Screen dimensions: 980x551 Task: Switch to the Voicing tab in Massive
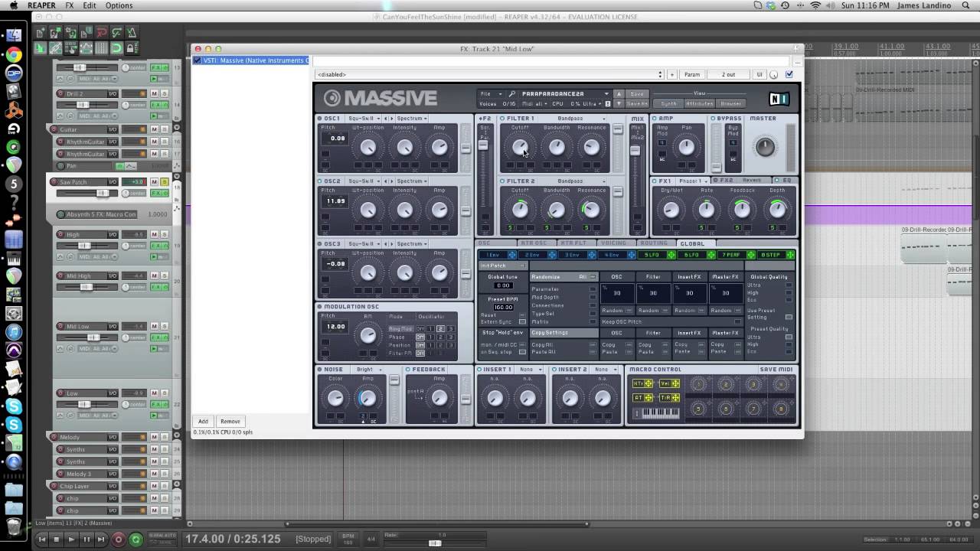[613, 243]
